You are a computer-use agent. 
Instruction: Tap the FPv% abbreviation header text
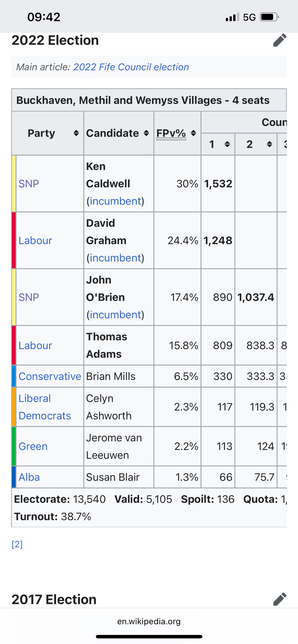tap(171, 133)
